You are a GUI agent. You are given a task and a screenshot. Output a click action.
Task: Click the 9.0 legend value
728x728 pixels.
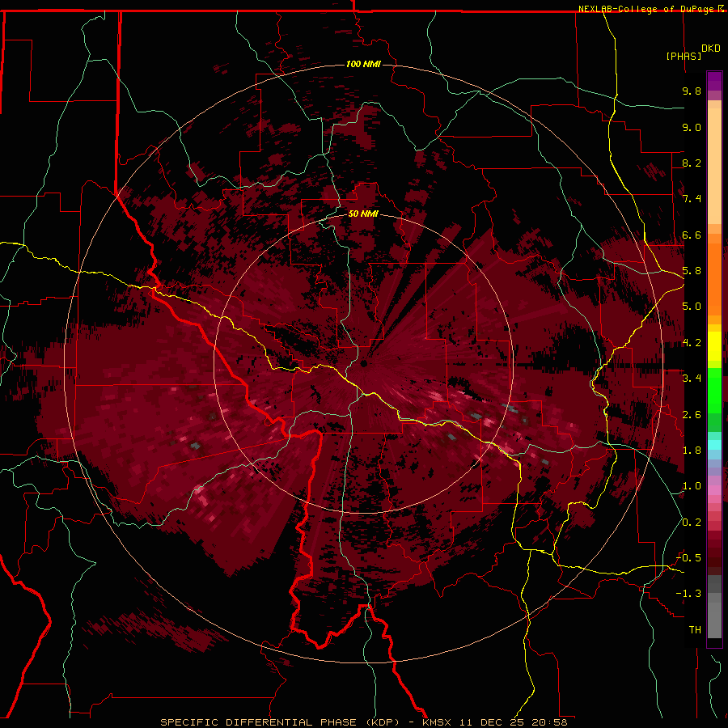click(692, 127)
